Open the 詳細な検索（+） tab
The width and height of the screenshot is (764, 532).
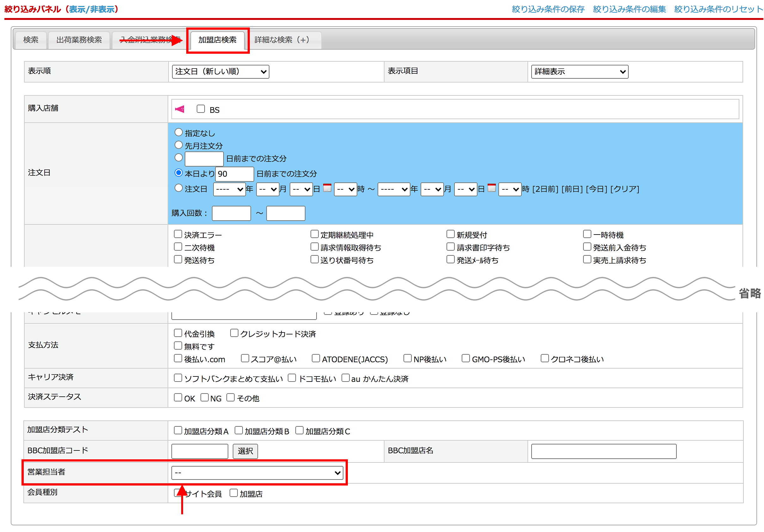[x=282, y=40]
